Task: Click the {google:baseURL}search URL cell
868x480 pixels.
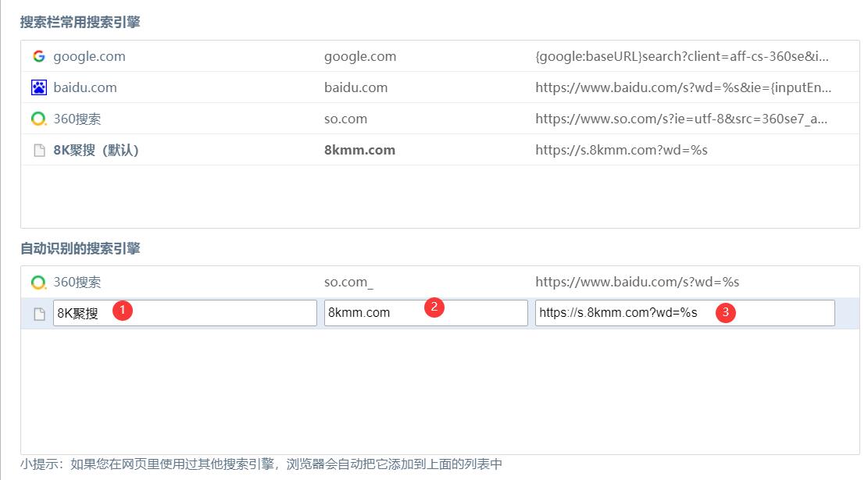Action: tap(682, 56)
